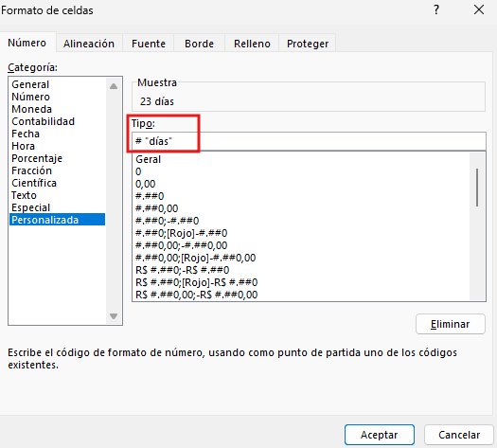Go to the Borde tab

(200, 44)
